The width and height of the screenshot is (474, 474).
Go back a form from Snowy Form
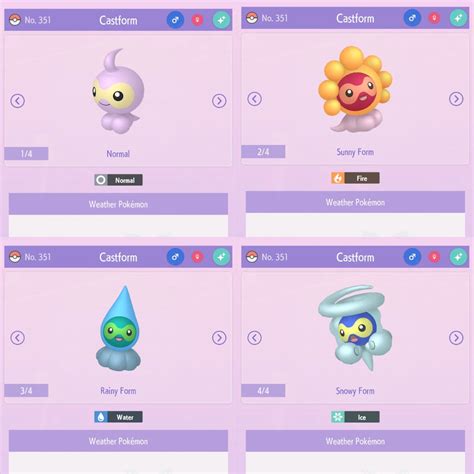255,338
